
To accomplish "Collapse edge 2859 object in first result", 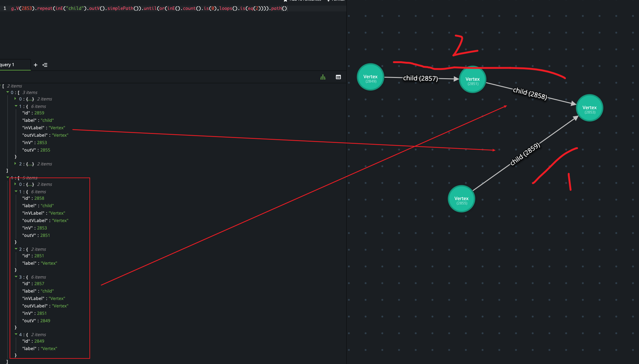I will click(16, 106).
